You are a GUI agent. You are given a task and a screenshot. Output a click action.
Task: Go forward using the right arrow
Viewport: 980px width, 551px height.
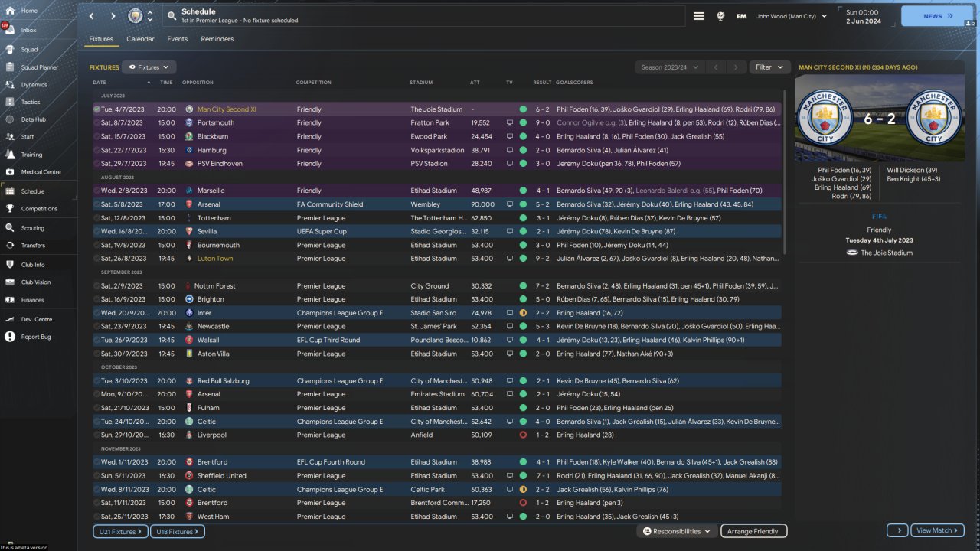pos(113,16)
